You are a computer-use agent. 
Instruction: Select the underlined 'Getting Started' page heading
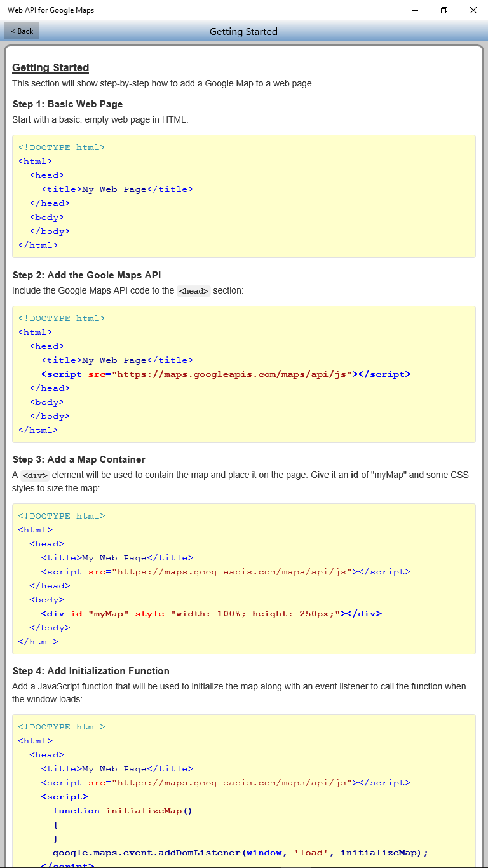point(51,67)
